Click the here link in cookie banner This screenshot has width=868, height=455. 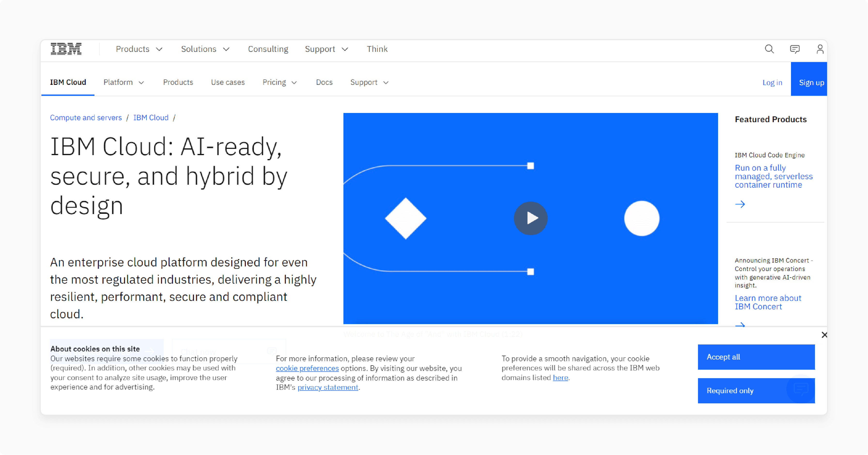pos(560,377)
